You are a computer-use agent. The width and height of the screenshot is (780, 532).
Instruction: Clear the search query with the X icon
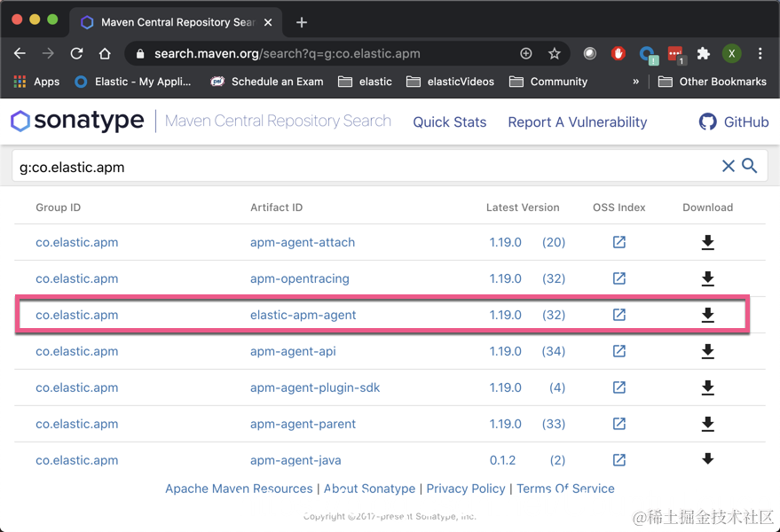(x=729, y=166)
